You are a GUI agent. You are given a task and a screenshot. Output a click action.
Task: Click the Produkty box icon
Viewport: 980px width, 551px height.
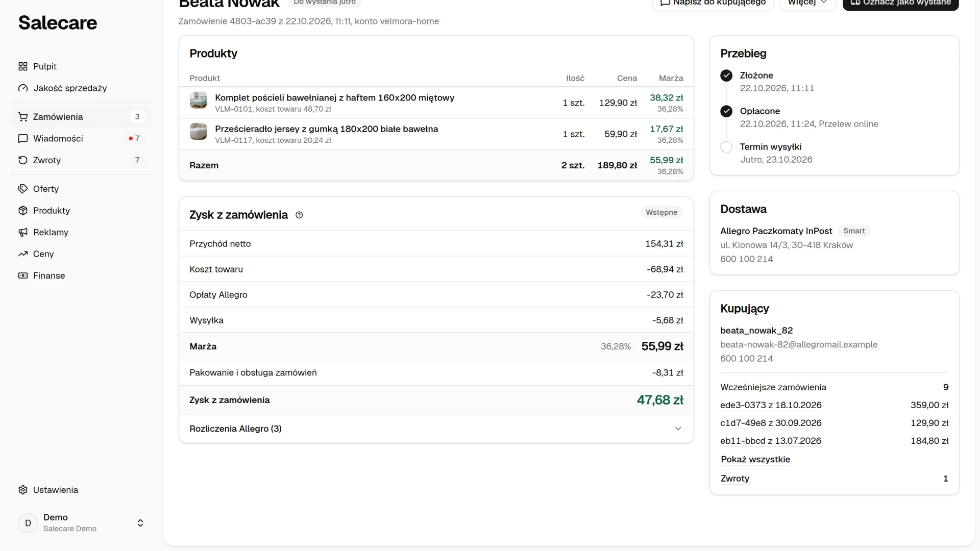click(23, 211)
